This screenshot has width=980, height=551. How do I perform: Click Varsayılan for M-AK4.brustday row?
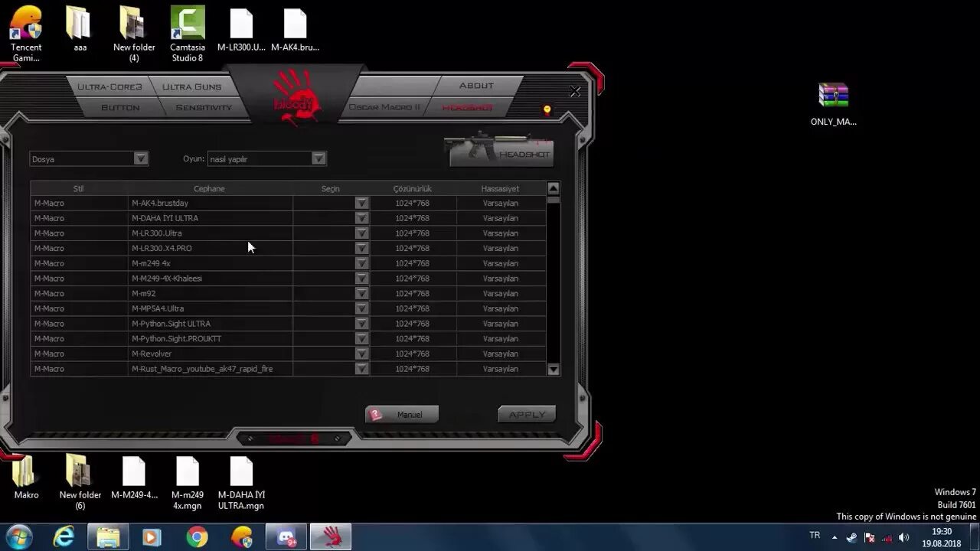[501, 203]
